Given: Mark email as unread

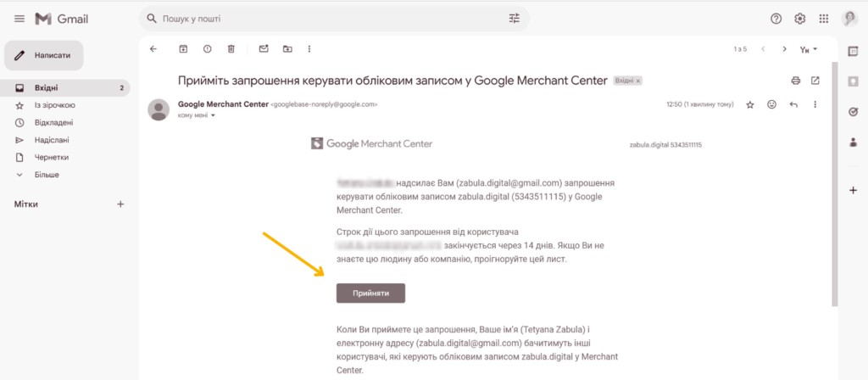Looking at the screenshot, I should [x=264, y=48].
